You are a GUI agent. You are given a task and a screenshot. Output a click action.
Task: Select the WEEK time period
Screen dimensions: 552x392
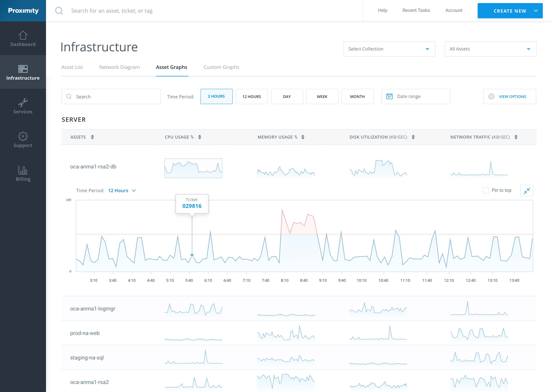322,96
